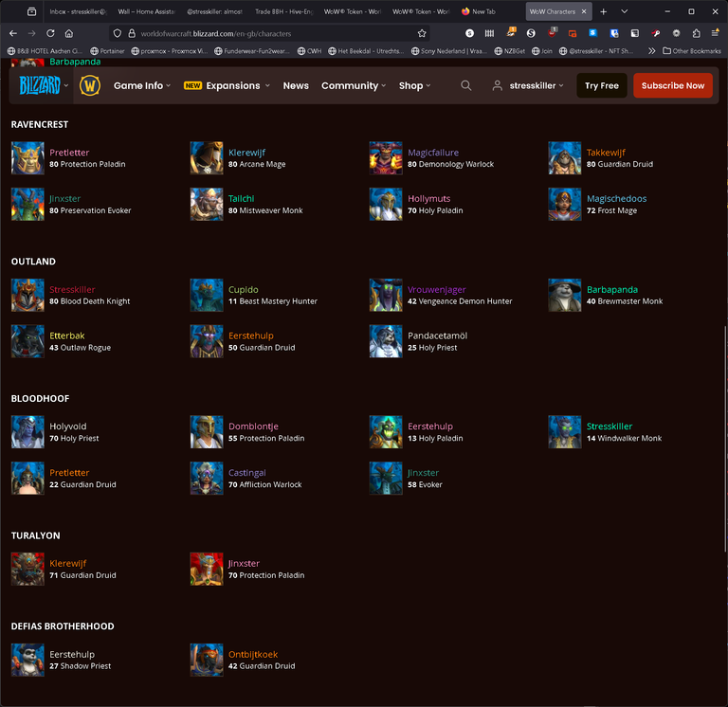The height and width of the screenshot is (707, 728).
Task: Go to the browser home icon
Action: coord(69,33)
